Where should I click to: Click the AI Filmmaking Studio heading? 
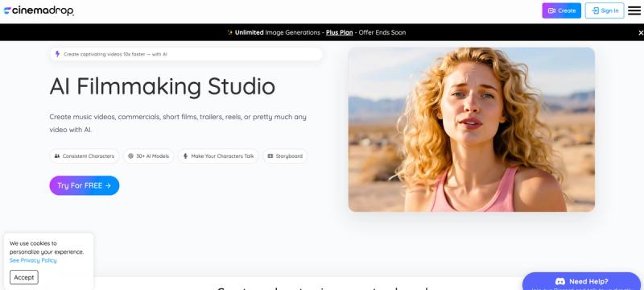tap(163, 86)
